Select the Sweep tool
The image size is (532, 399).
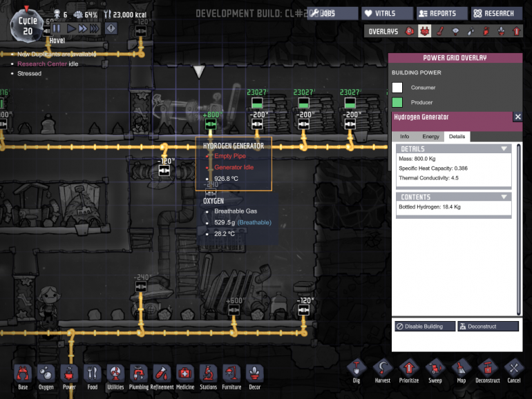point(435,371)
